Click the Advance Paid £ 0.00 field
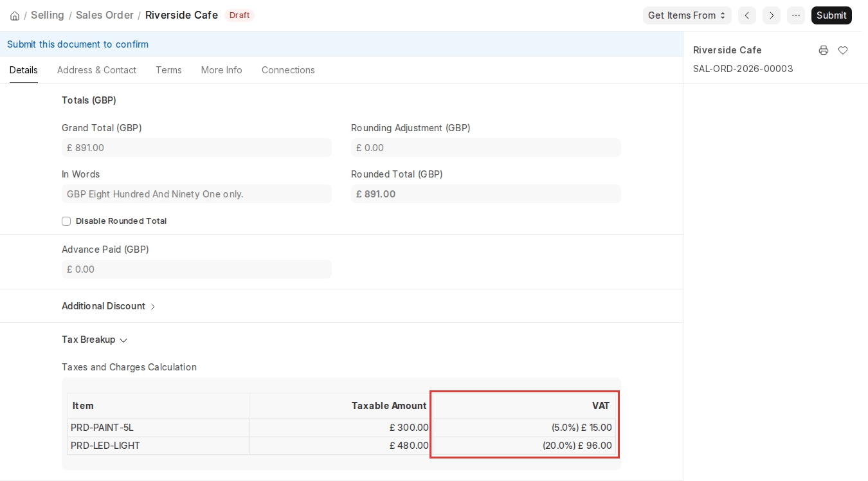Image resolution: width=868 pixels, height=481 pixels. click(x=197, y=269)
